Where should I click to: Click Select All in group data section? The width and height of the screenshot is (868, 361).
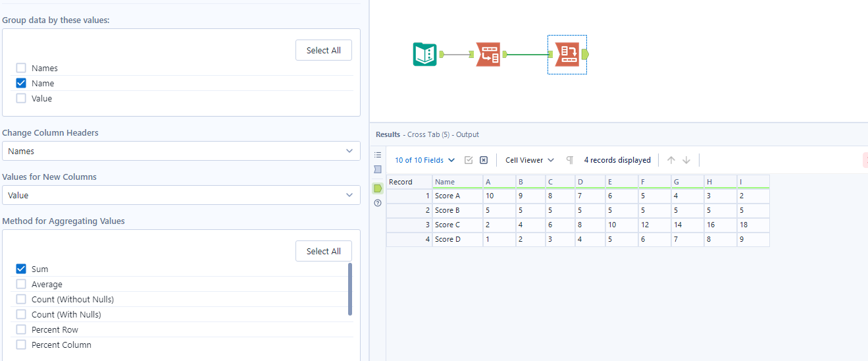coord(323,50)
